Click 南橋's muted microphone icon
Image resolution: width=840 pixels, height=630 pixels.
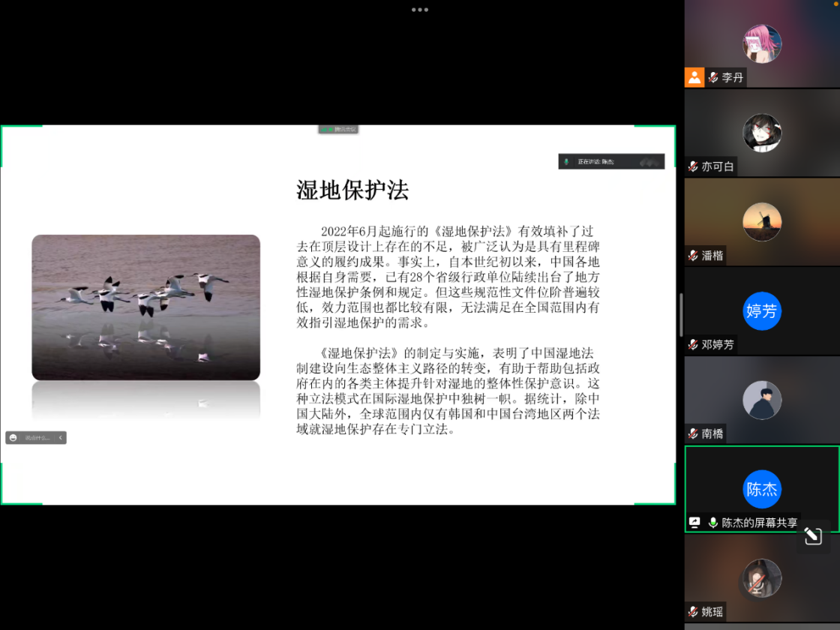[694, 433]
